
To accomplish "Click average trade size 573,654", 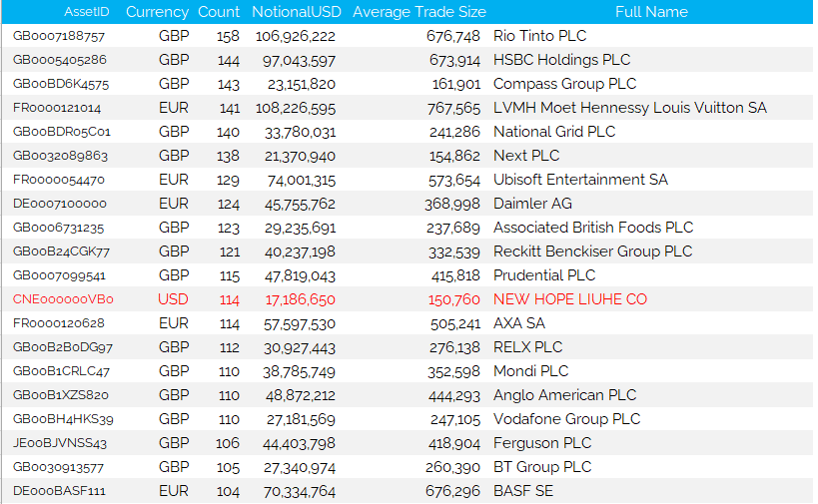I will [x=453, y=181].
